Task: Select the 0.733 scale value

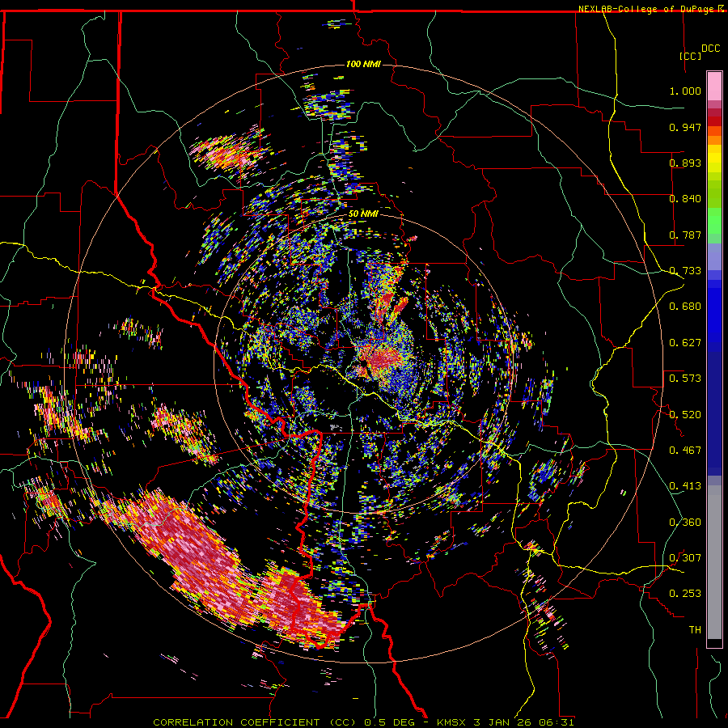Action: 685,271
